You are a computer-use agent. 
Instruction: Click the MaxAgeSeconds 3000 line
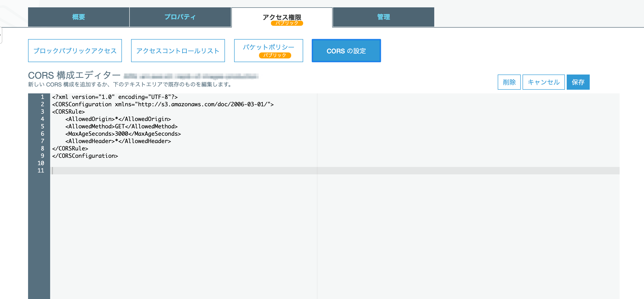click(x=123, y=134)
